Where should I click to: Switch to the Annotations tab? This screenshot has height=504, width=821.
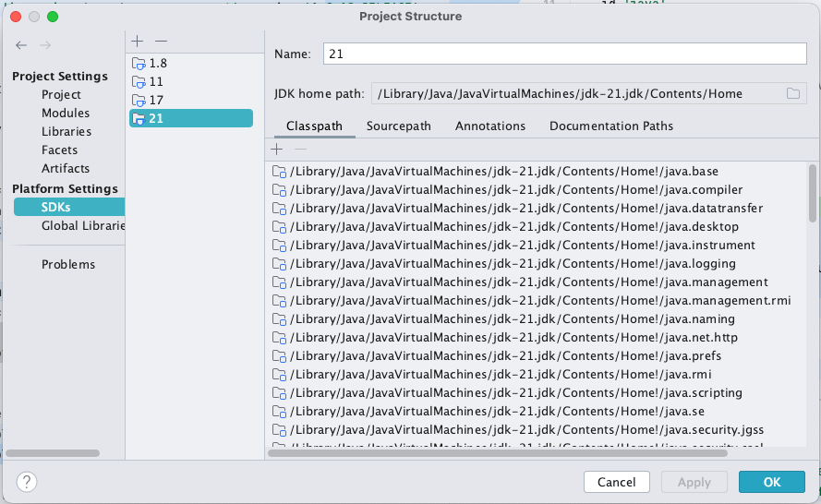point(489,126)
